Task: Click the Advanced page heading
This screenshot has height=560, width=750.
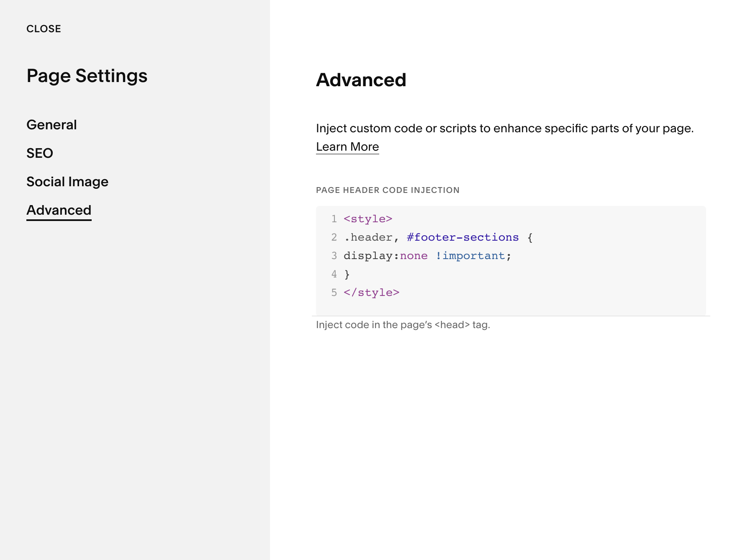Action: (361, 80)
